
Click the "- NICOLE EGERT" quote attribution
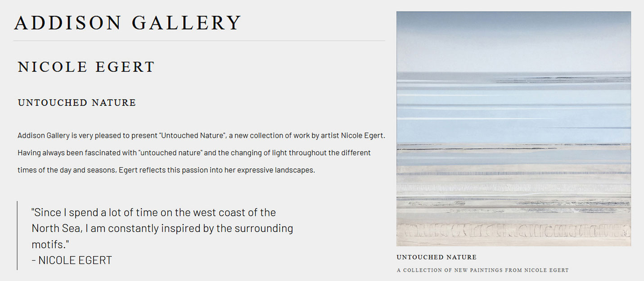tap(72, 260)
